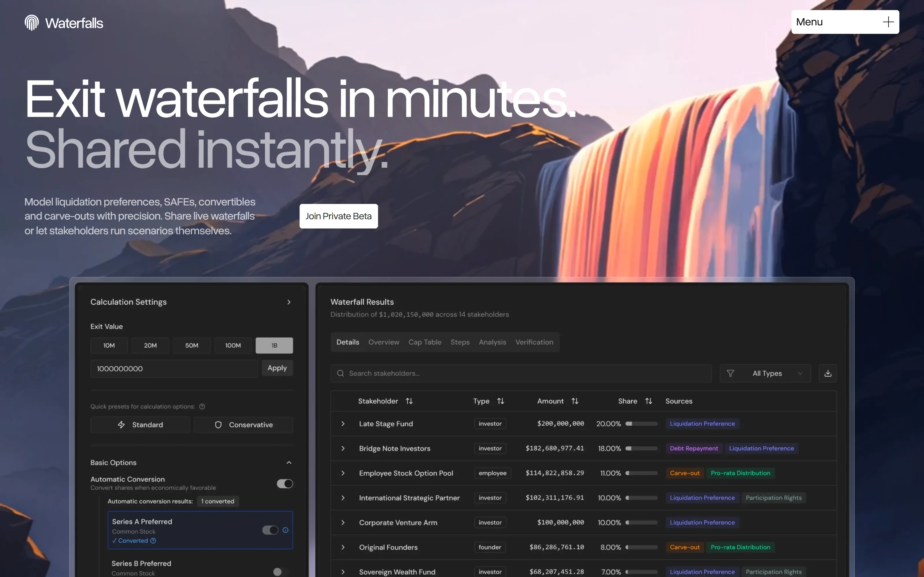Click the help icon beside quick presets label
The width and height of the screenshot is (924, 577).
point(202,406)
